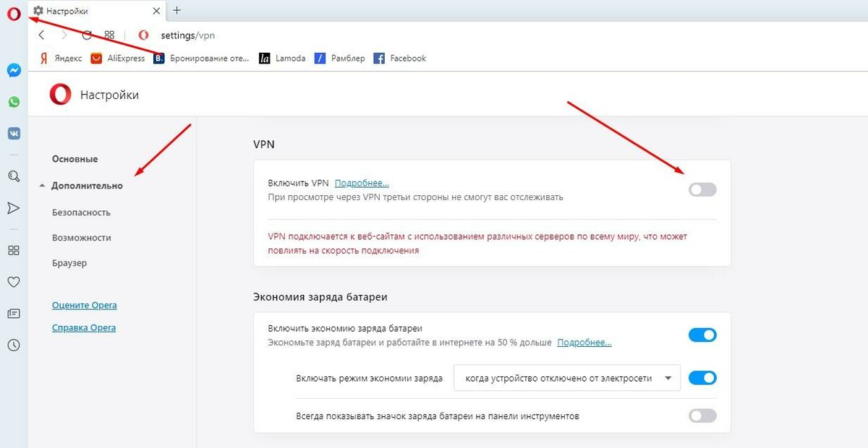The image size is (868, 448).
Task: Reload the settings page
Action: coord(87,35)
